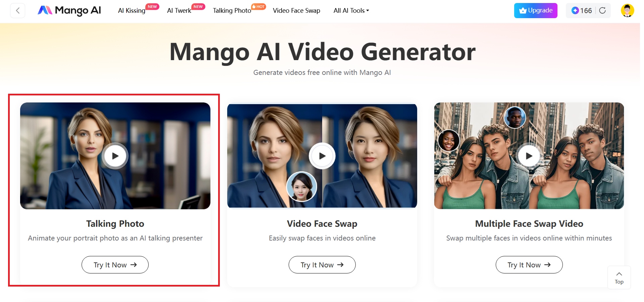This screenshot has height=302, width=644.
Task: Click the credits icon beside 166
Action: [x=575, y=10]
